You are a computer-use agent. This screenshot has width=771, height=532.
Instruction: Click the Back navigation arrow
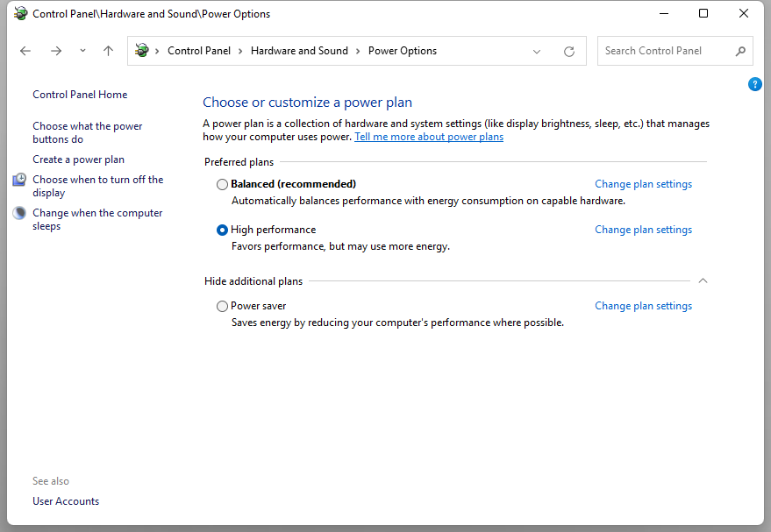coord(25,51)
